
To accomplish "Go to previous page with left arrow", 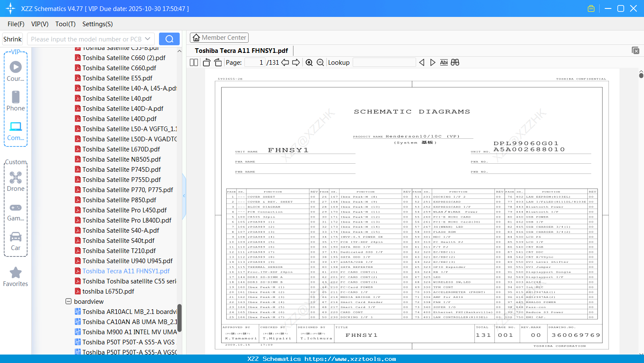I will [x=285, y=62].
